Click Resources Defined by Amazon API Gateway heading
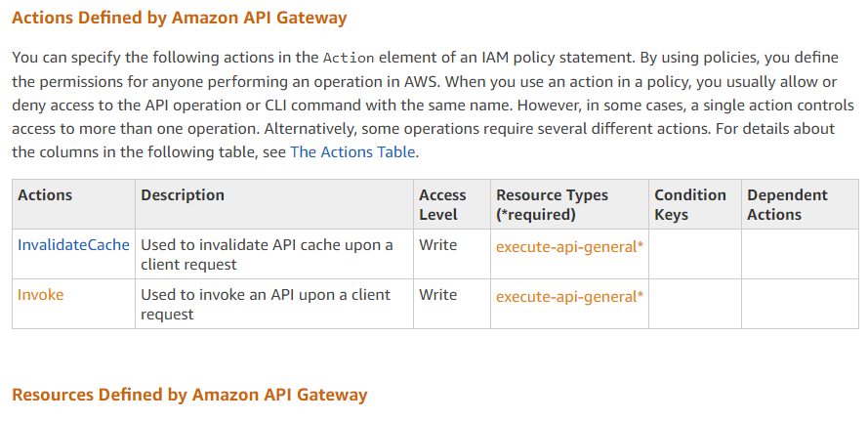This screenshot has width=868, height=422. [x=189, y=395]
